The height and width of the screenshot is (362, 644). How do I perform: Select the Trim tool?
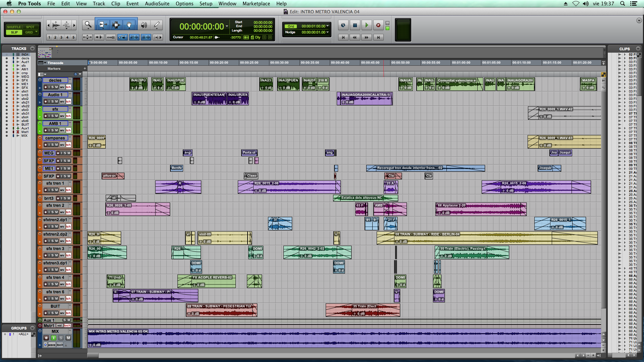click(103, 25)
